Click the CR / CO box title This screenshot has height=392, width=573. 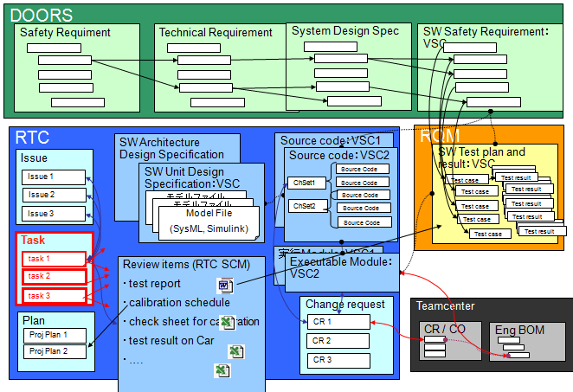[445, 329]
